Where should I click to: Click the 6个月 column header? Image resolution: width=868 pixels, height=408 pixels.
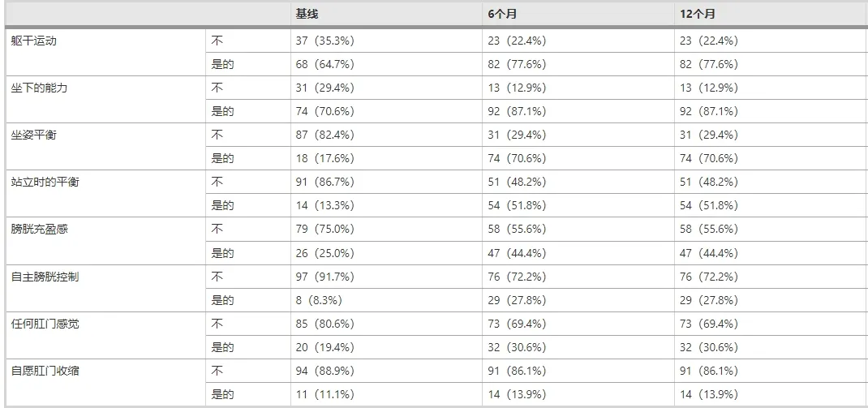pyautogui.click(x=503, y=15)
